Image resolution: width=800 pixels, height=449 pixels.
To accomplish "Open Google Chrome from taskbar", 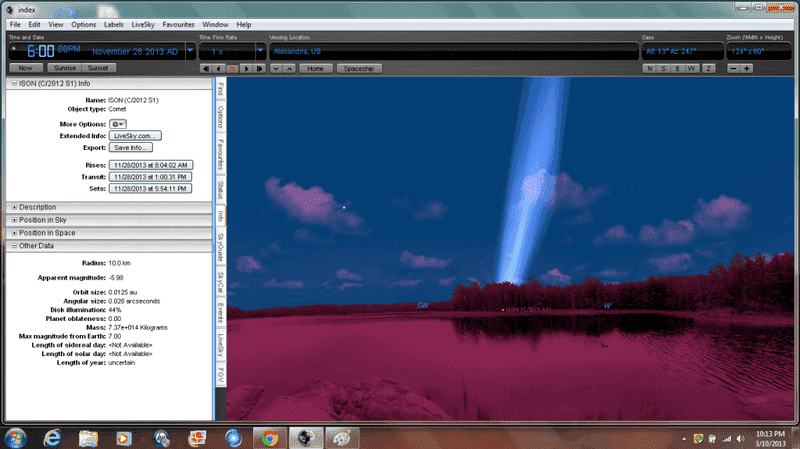I will coord(270,438).
